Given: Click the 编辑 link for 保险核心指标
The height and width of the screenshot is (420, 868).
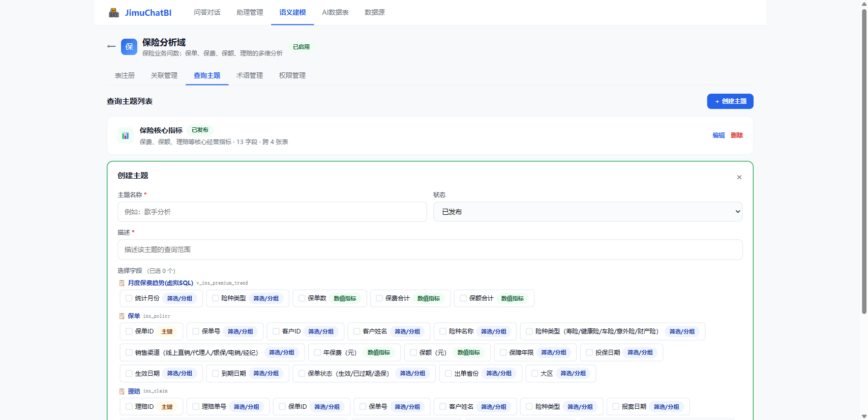Looking at the screenshot, I should pos(719,135).
